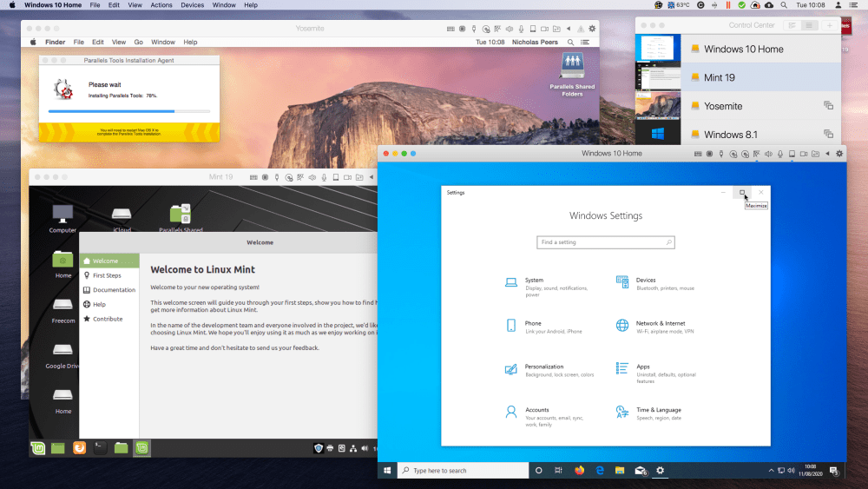Screen dimensions: 868x489
Task: Open Go menu in Yosemite Finder menu bar
Action: coord(138,42)
